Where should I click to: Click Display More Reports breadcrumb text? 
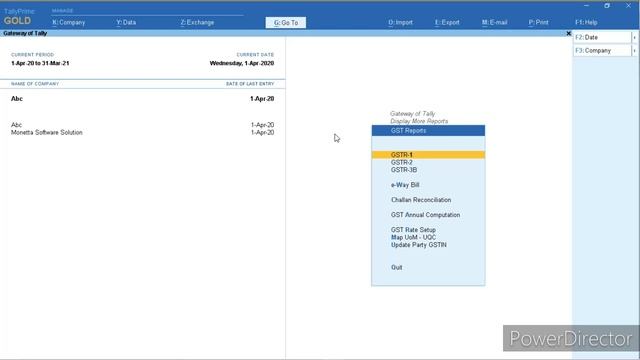pyautogui.click(x=419, y=121)
